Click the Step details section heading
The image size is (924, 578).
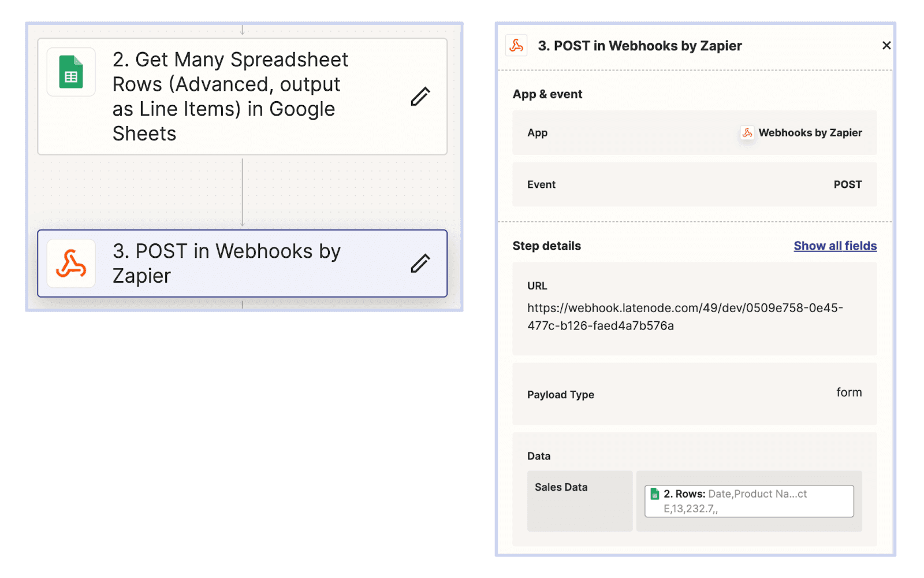click(x=546, y=246)
